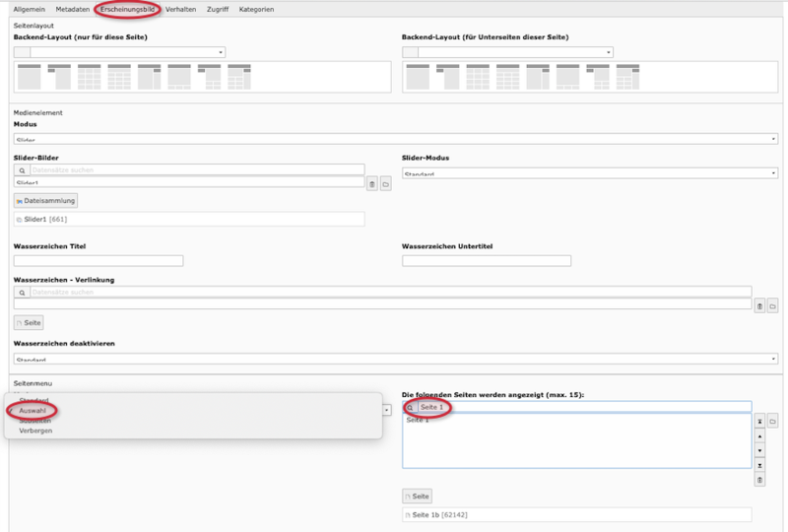Choose Subseiten in the Seitenmenu dropdown list
Screen dimensions: 788x532
pos(34,421)
